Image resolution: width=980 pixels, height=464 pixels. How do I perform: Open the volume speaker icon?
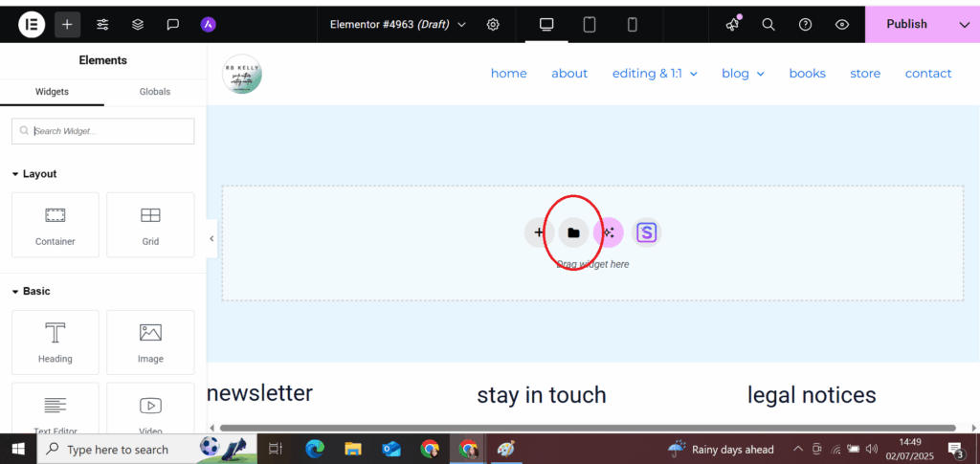point(872,449)
